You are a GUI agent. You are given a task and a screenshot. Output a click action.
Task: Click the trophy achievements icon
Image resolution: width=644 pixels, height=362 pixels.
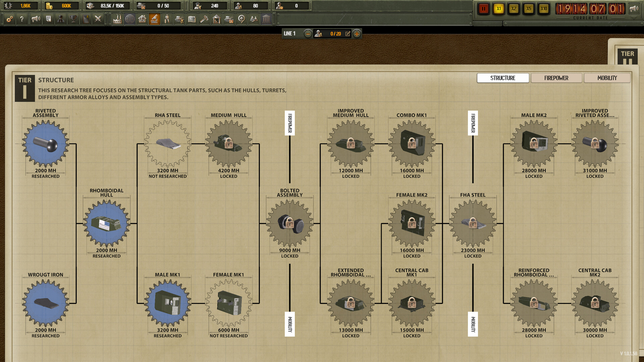coord(73,19)
